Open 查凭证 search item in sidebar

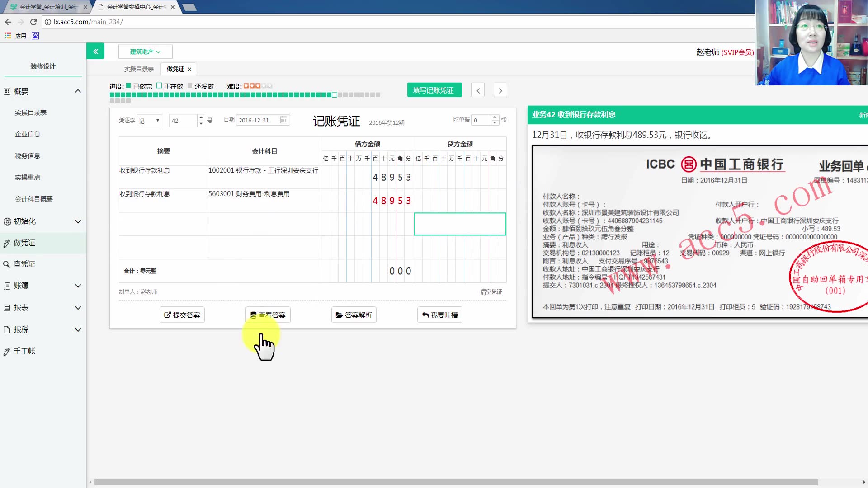pos(24,264)
